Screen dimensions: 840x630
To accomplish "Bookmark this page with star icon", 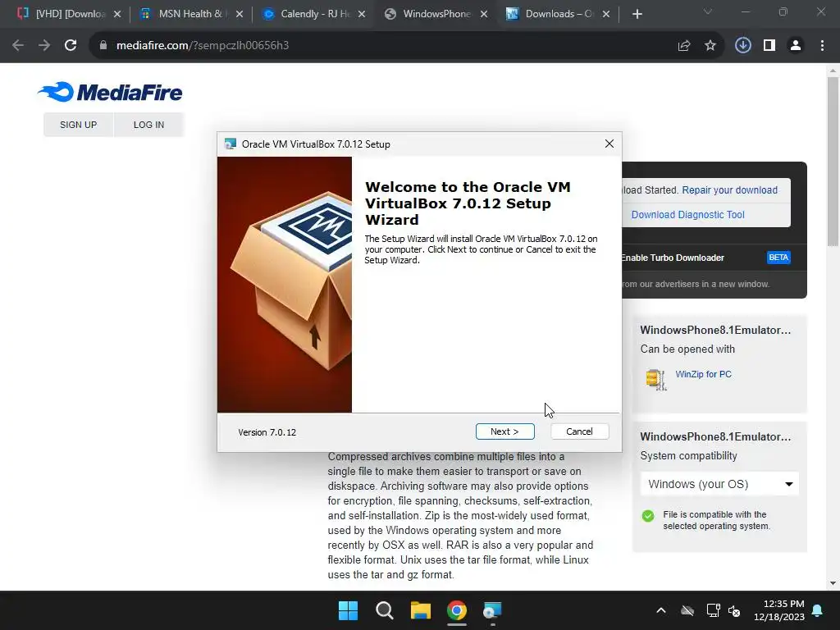I will tap(710, 46).
